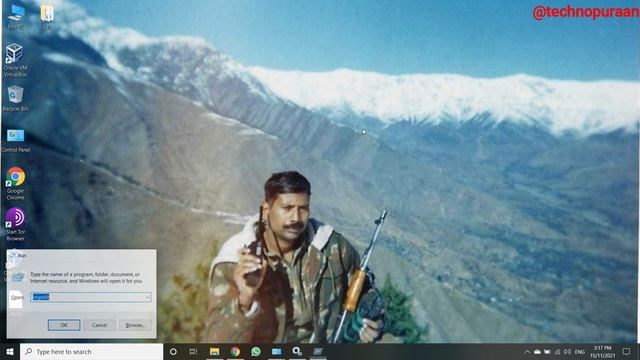Open the volume speaker tray icon
The image size is (640, 360).
pyautogui.click(x=567, y=352)
